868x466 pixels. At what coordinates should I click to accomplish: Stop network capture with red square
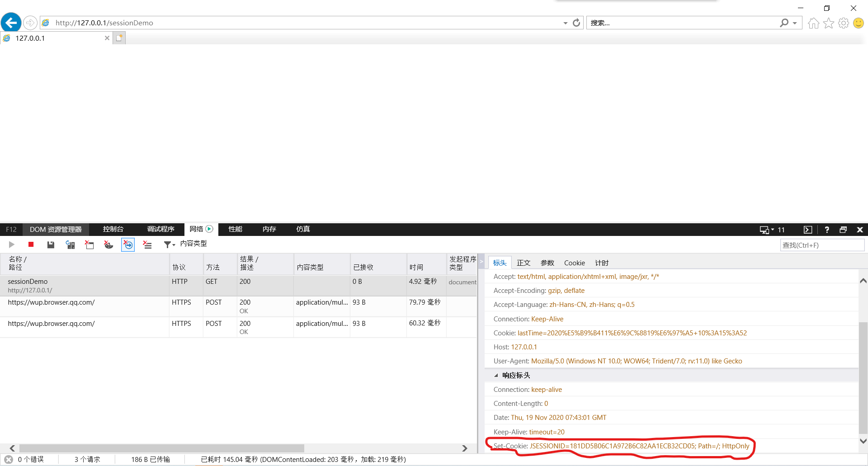[31, 245]
